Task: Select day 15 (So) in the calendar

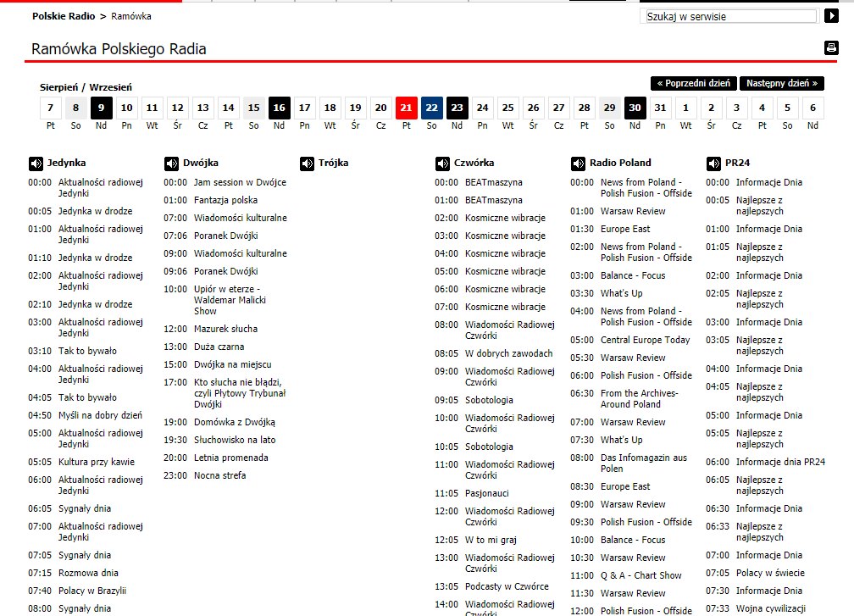Action: (x=254, y=108)
